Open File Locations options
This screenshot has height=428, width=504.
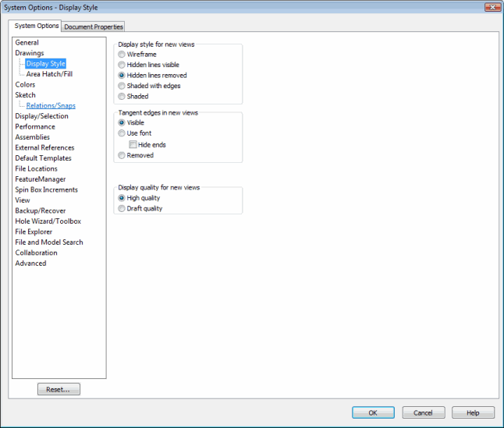37,168
